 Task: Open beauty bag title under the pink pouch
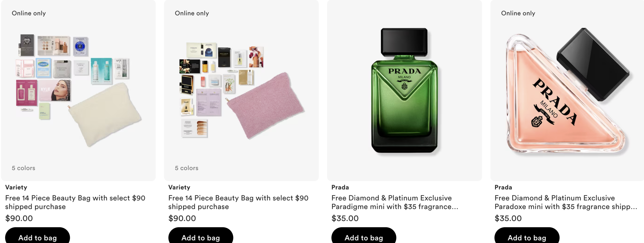click(x=238, y=202)
